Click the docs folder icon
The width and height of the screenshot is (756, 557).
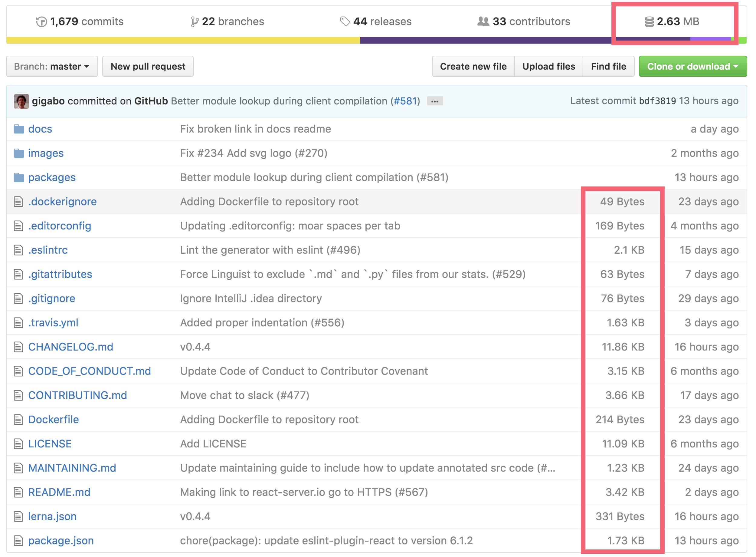(18, 128)
